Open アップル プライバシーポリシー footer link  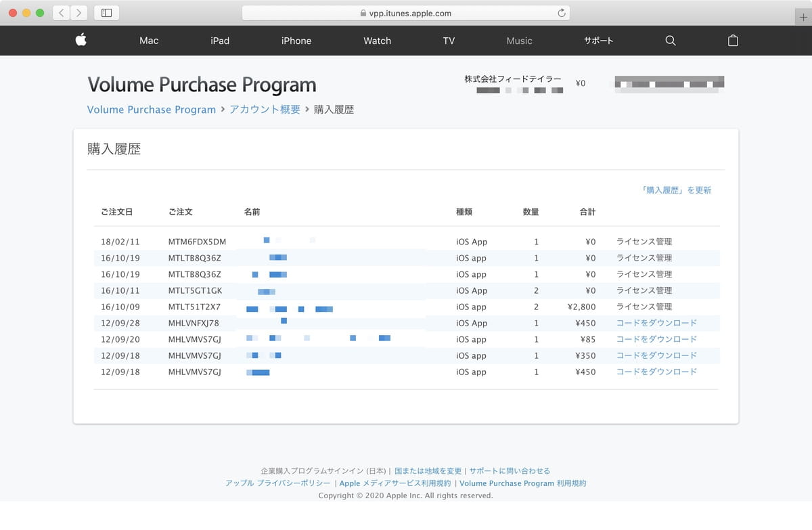(x=278, y=483)
